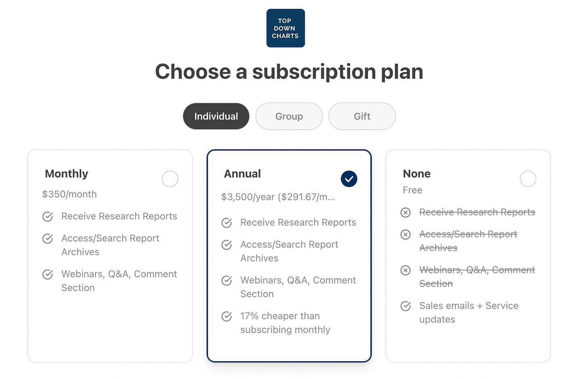Click the Top Down Charts logo
This screenshot has width=588, height=379.
(286, 28)
